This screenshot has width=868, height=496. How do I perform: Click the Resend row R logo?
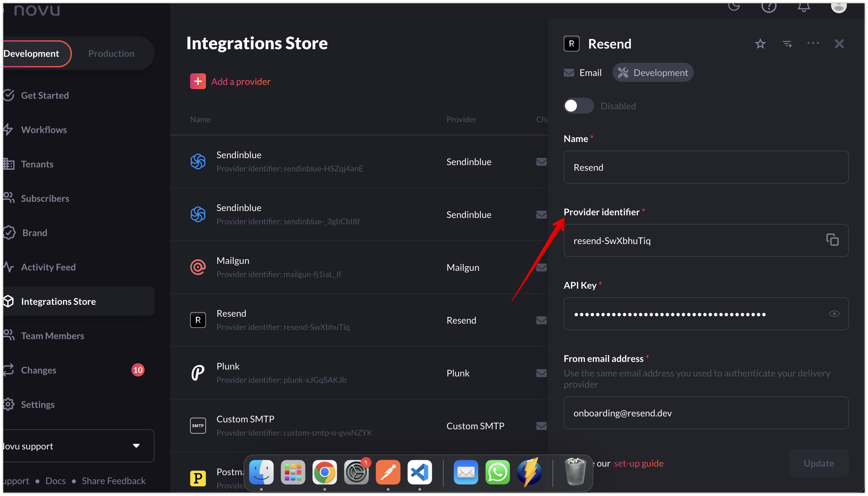tap(198, 320)
